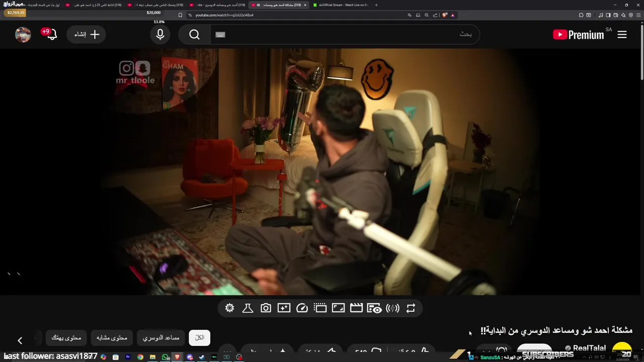Toggle loop video arrows icon
The width and height of the screenshot is (644, 362).
click(411, 308)
